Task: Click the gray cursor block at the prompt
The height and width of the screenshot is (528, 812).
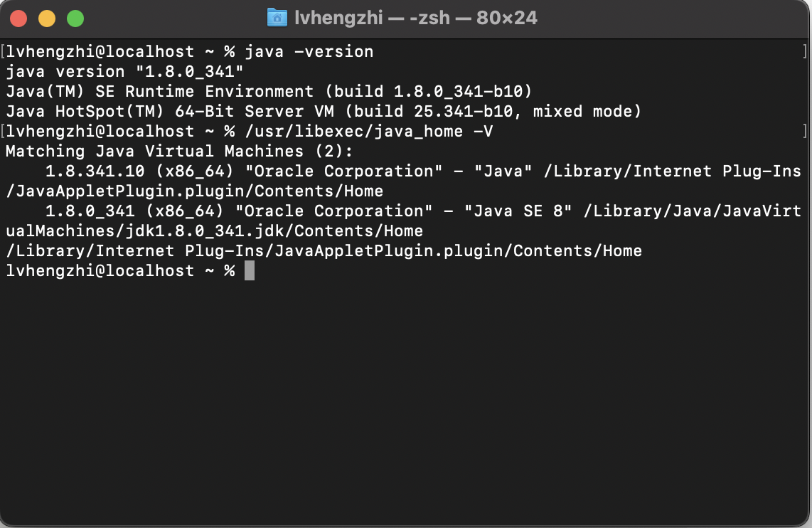Action: point(249,270)
